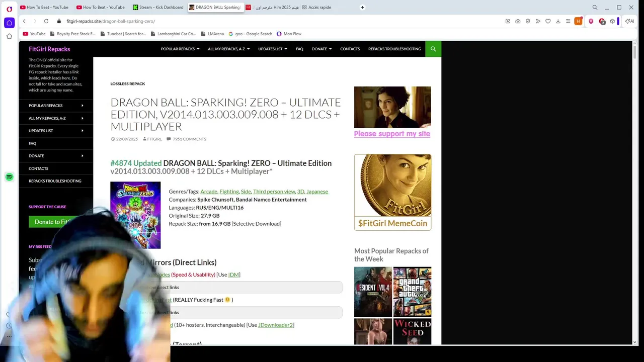Open the Lamborghini Car Co... bookmark

(x=173, y=34)
